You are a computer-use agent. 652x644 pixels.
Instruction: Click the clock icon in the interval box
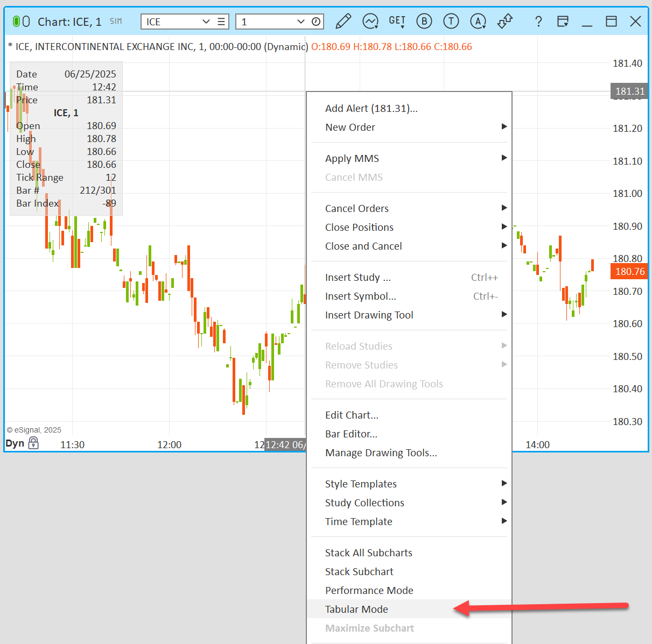click(316, 22)
